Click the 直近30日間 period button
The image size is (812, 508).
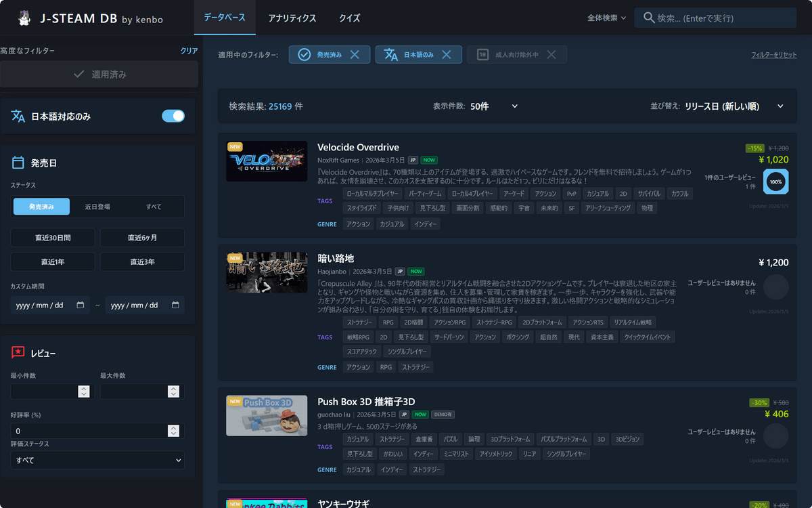click(x=53, y=238)
